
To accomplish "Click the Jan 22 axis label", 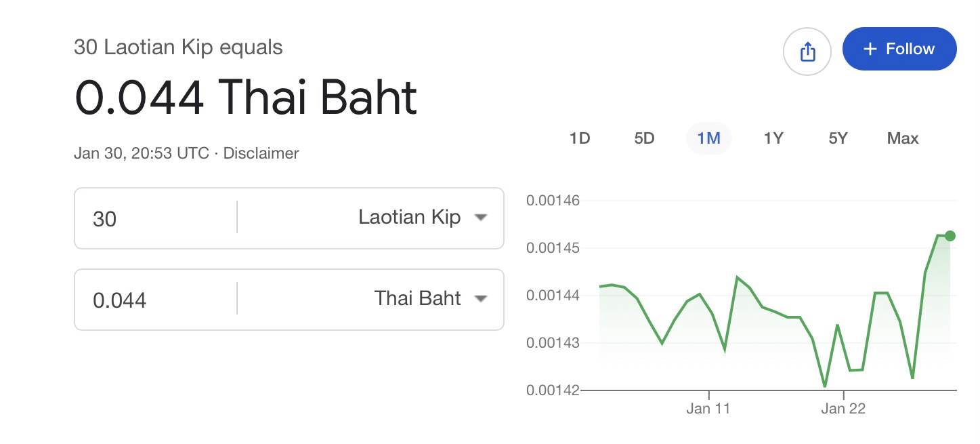I will [x=843, y=408].
